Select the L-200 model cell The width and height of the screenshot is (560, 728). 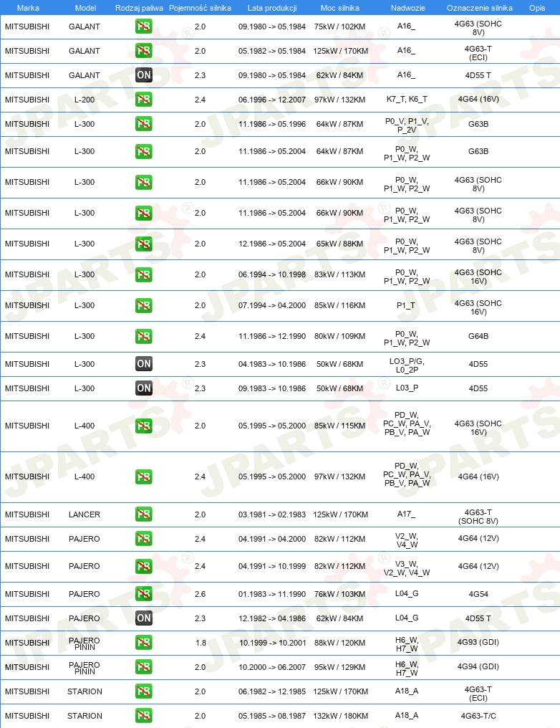point(85,100)
